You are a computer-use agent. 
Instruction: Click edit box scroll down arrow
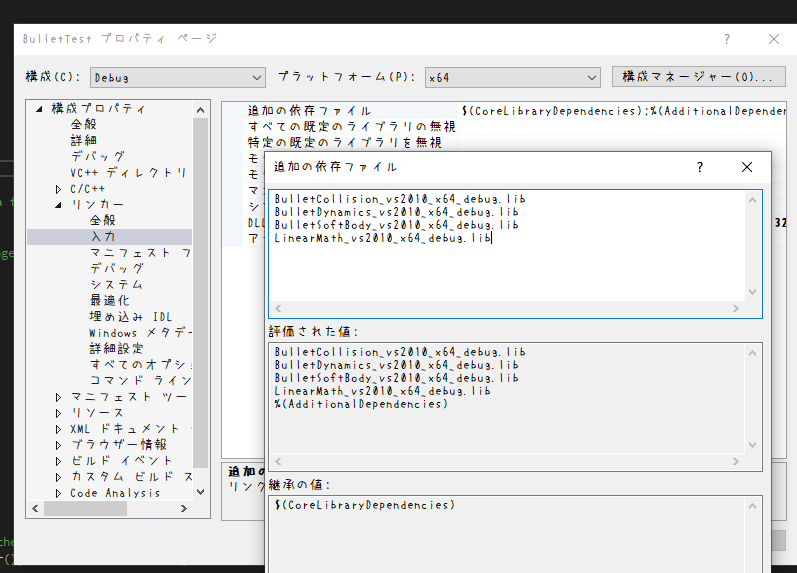753,292
